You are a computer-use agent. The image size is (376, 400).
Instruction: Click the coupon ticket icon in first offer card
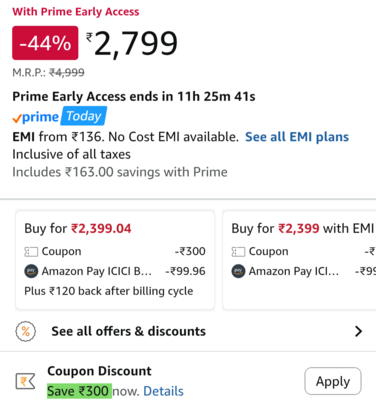31,252
